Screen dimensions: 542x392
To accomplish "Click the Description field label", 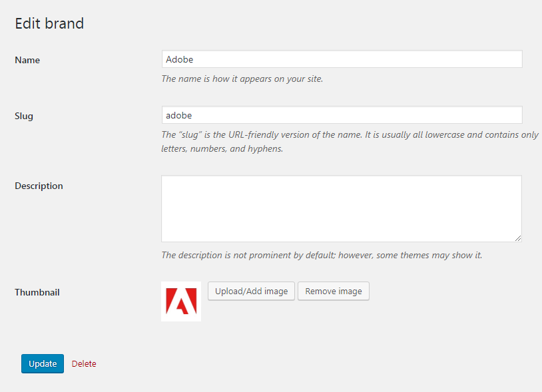I will tap(39, 186).
